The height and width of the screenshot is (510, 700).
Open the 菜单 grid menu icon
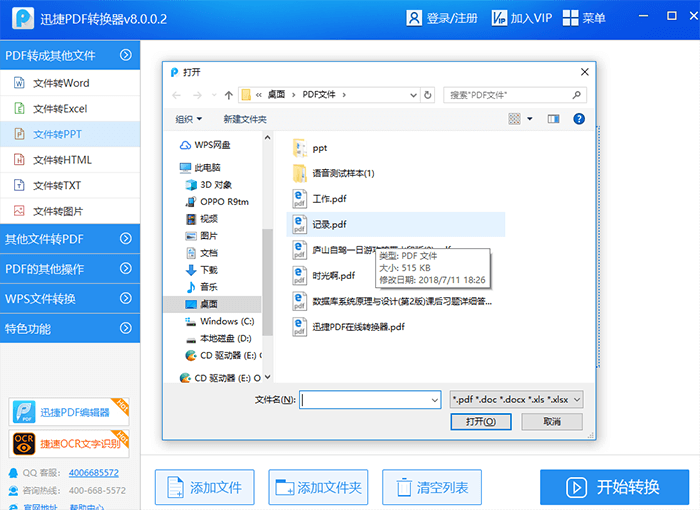coord(570,18)
